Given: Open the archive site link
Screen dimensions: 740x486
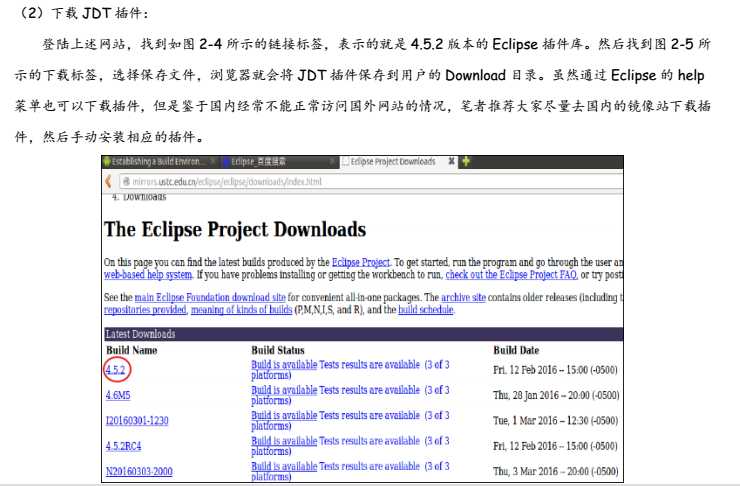Looking at the screenshot, I should point(463,297).
